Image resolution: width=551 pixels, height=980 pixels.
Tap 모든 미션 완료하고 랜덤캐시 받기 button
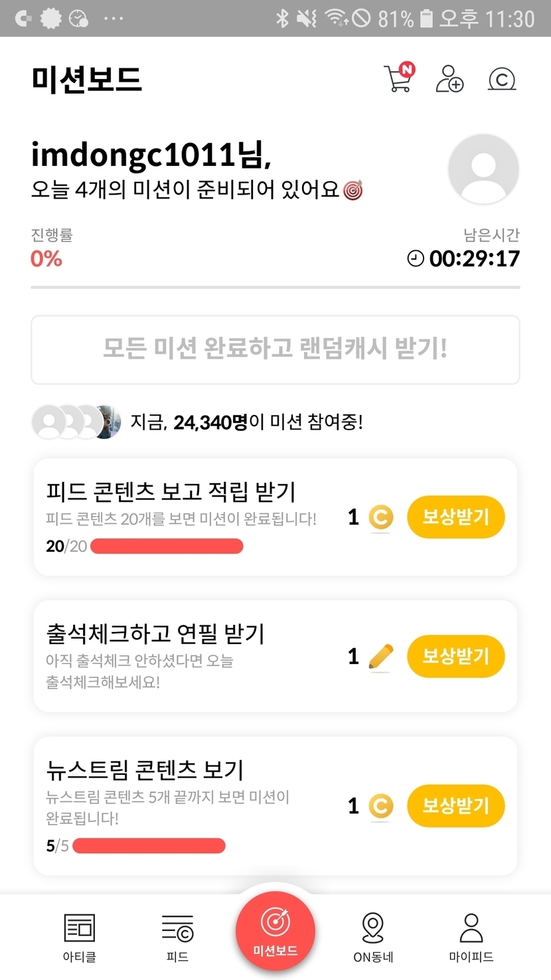coord(275,349)
